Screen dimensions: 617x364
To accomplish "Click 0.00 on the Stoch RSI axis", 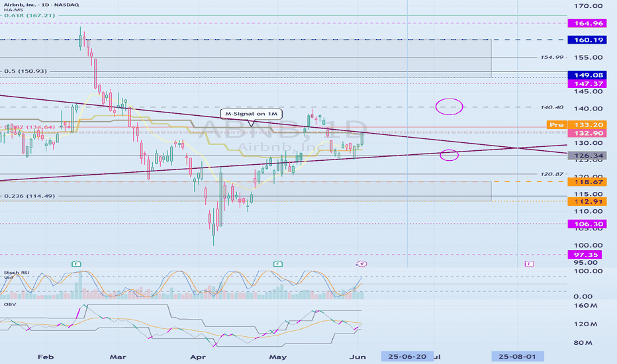I will 583,296.
